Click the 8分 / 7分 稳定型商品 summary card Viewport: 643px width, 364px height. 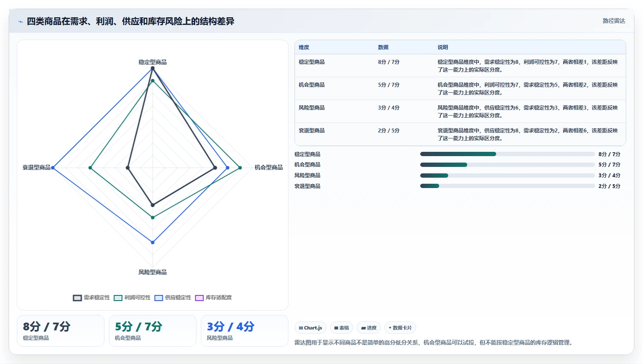[x=60, y=331]
